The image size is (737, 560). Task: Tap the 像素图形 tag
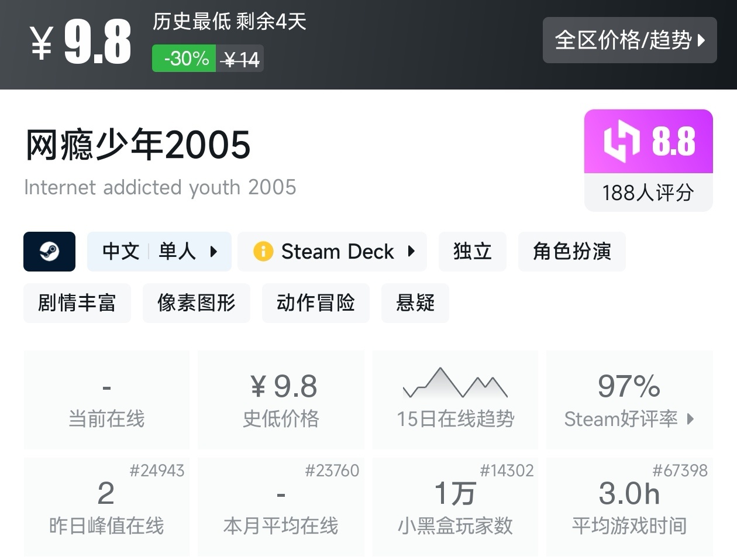pos(196,303)
